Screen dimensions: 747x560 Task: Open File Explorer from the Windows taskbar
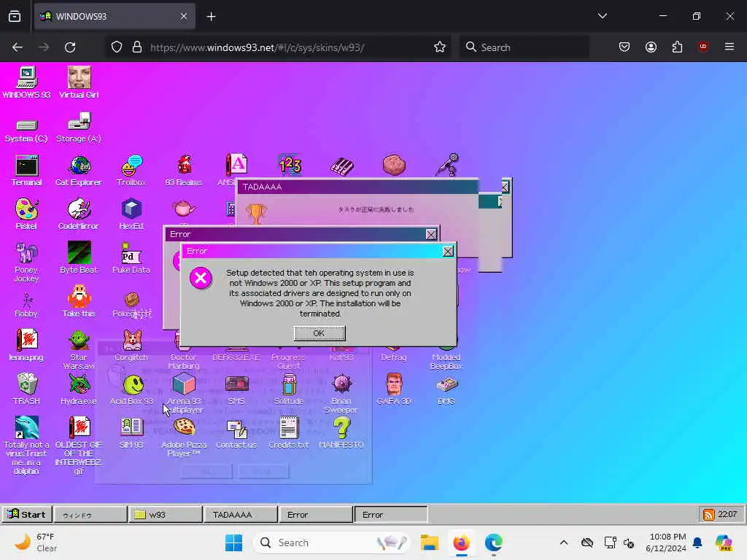429,542
